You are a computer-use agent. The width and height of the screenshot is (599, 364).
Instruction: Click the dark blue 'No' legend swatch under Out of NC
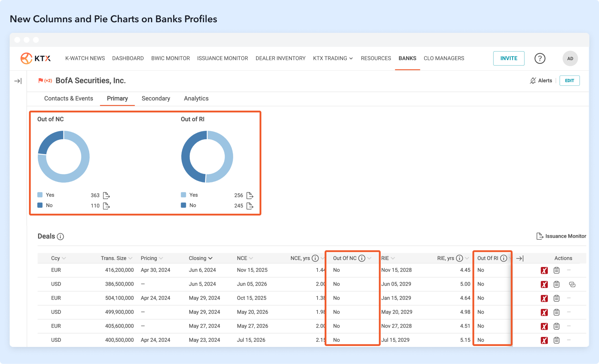tap(40, 205)
